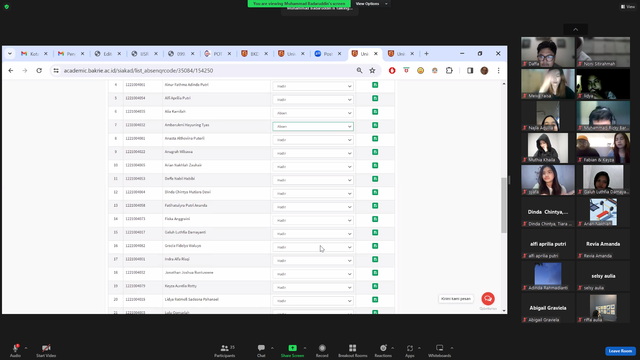Viewport: 640px width, 360px height.
Task: Expand the Chrome tab search chevron
Action: point(10,53)
